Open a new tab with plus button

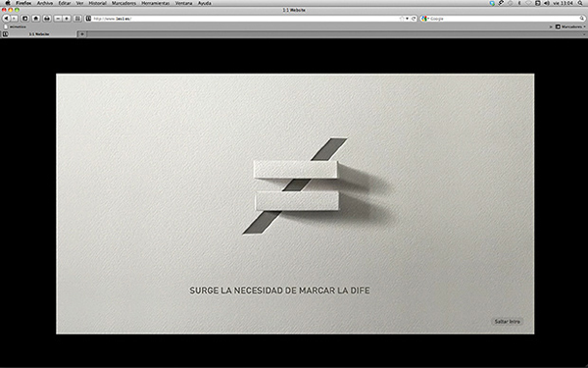point(81,34)
